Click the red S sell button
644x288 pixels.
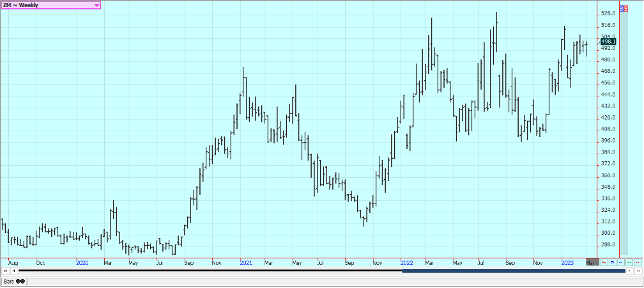pyautogui.click(x=626, y=8)
